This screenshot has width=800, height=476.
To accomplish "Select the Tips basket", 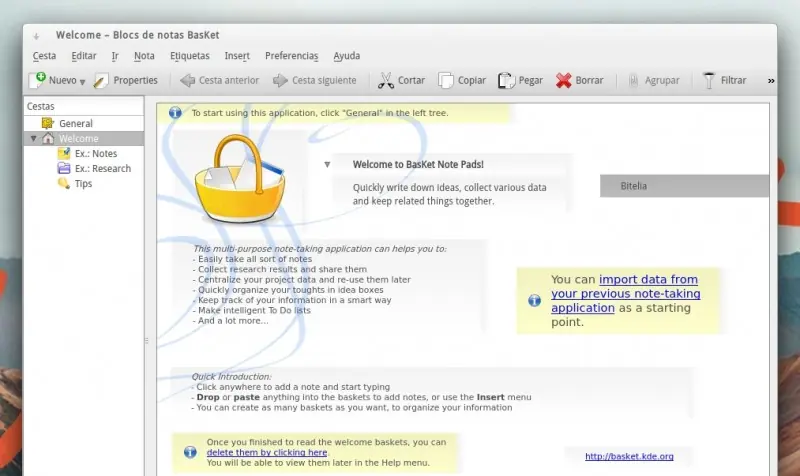I will 83,184.
